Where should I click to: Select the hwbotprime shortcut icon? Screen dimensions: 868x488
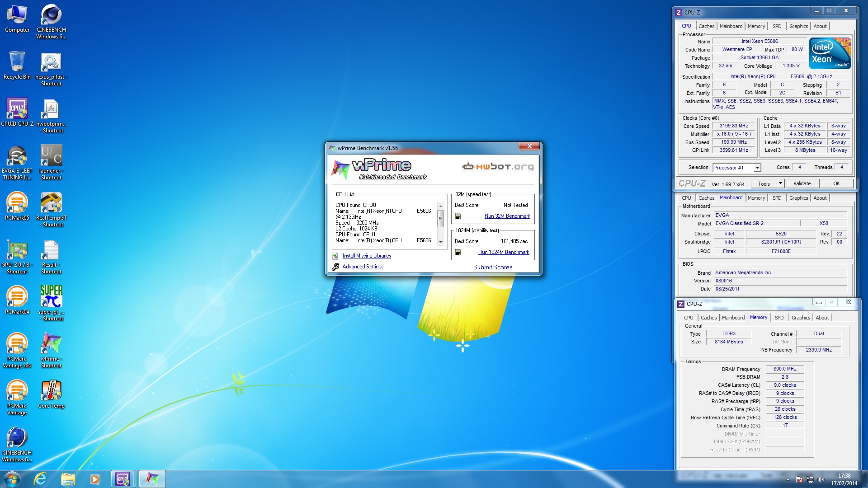click(x=51, y=116)
